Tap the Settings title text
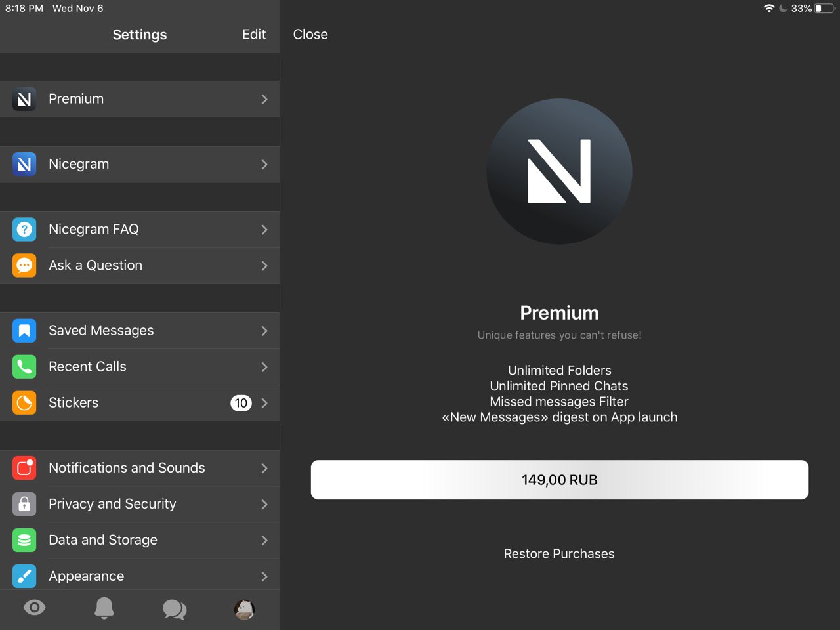Viewport: 840px width, 630px height. point(140,35)
